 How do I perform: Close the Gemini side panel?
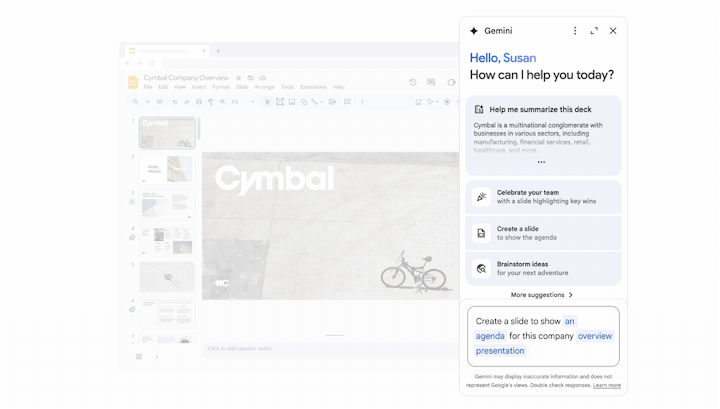[x=613, y=31]
